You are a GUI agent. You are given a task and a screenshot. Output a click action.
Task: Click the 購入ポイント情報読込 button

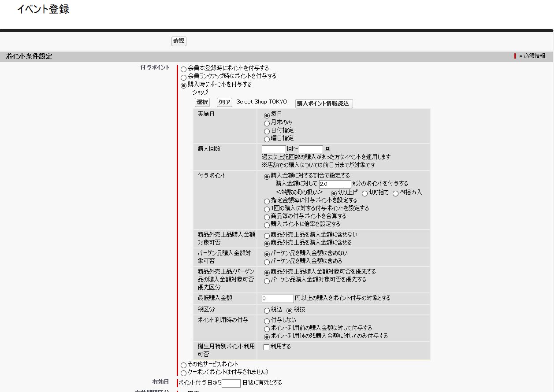click(324, 104)
